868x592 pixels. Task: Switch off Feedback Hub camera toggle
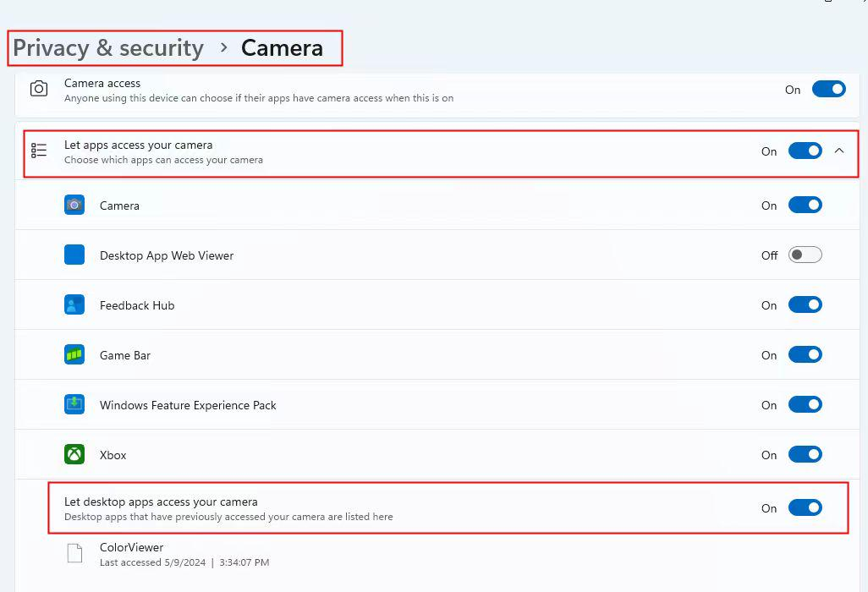point(805,304)
